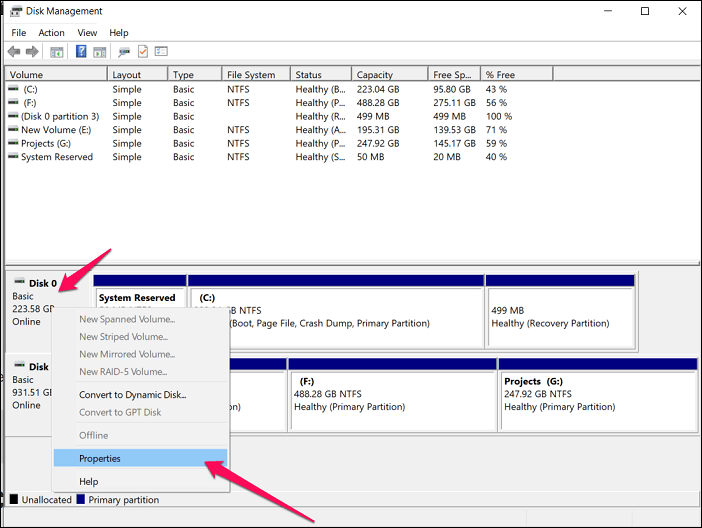
Task: Click the Disk Management title bar icon
Action: coord(16,11)
